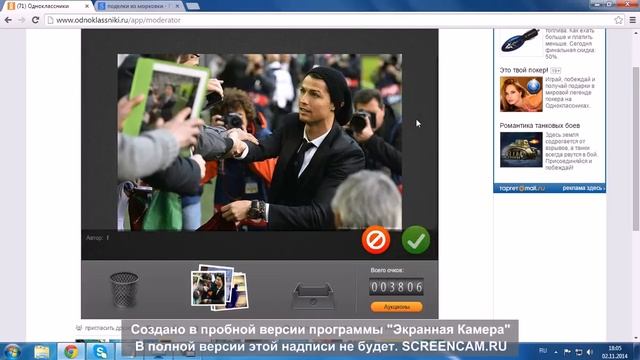Click the wire trash bin icon

124,290
